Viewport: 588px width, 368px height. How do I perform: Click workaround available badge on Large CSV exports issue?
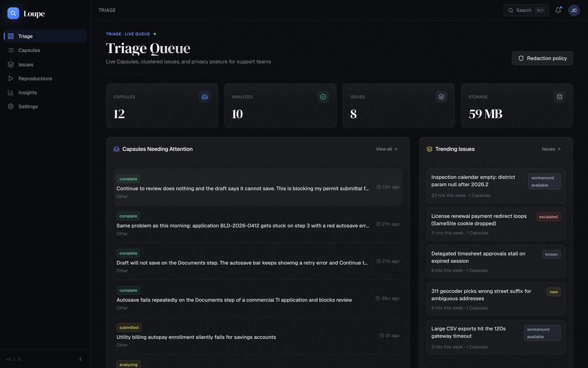(x=542, y=333)
